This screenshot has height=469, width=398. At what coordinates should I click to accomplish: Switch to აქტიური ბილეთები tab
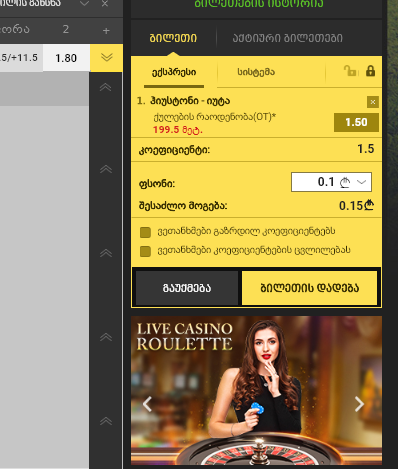[287, 38]
